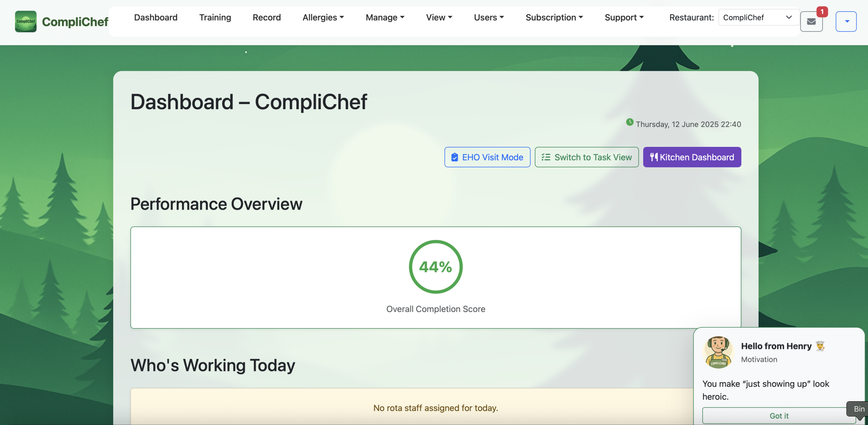Click the red notification badge
Image resolution: width=868 pixels, height=425 pixels.
(822, 12)
